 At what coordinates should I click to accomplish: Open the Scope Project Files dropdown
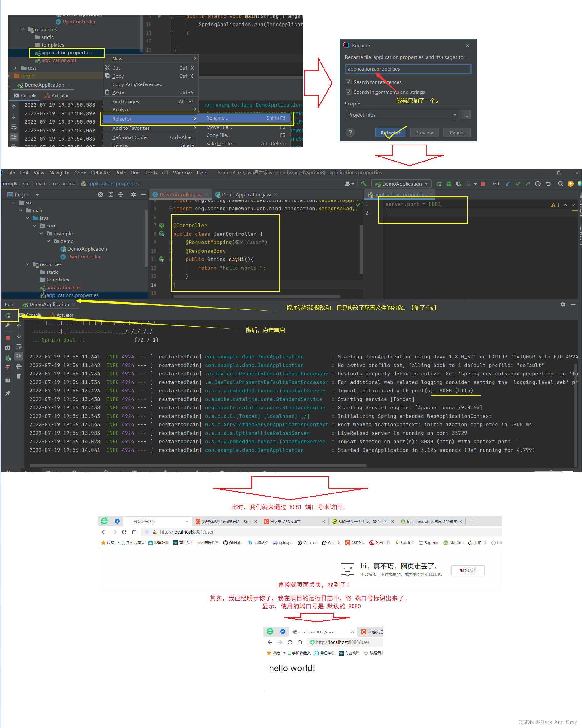click(402, 115)
